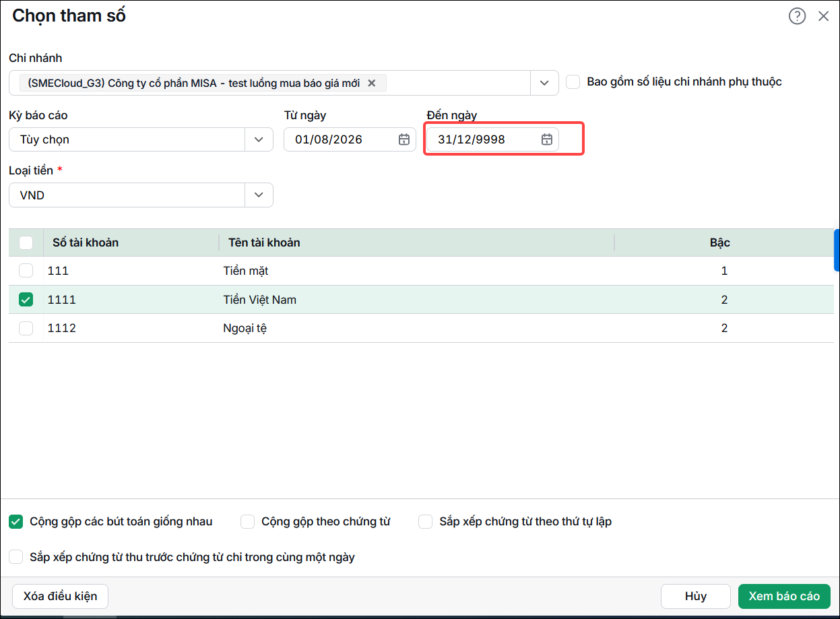Tick the checkbox for account 1112

(26, 328)
